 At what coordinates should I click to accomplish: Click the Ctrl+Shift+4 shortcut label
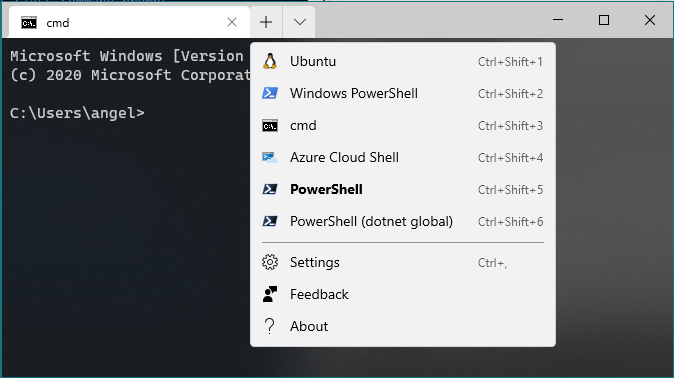[510, 158]
